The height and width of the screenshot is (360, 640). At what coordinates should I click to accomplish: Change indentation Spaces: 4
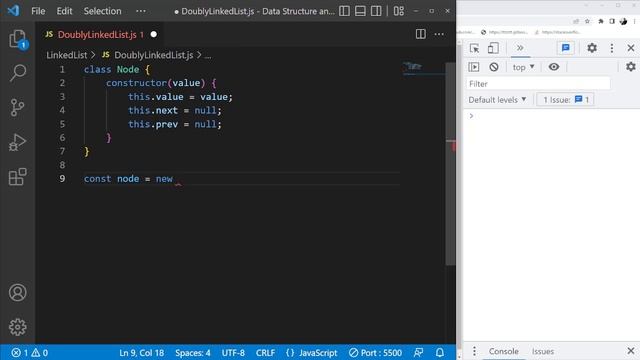[x=193, y=353]
